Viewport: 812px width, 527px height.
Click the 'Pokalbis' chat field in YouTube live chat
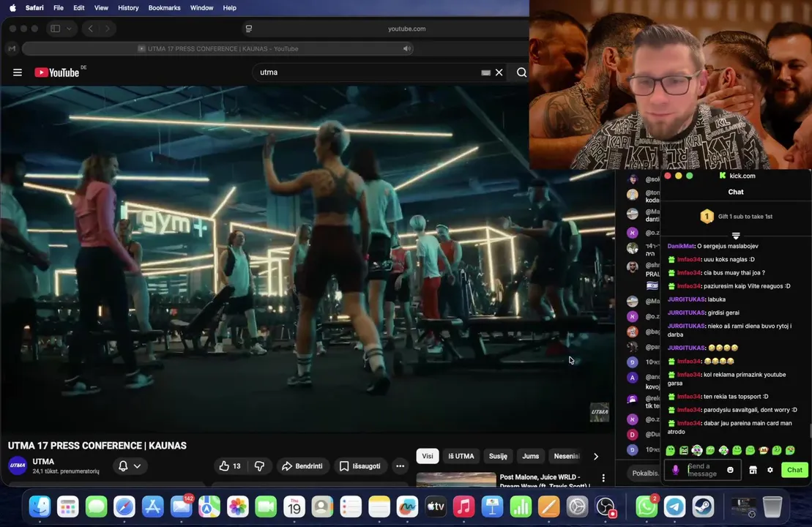[x=645, y=473]
